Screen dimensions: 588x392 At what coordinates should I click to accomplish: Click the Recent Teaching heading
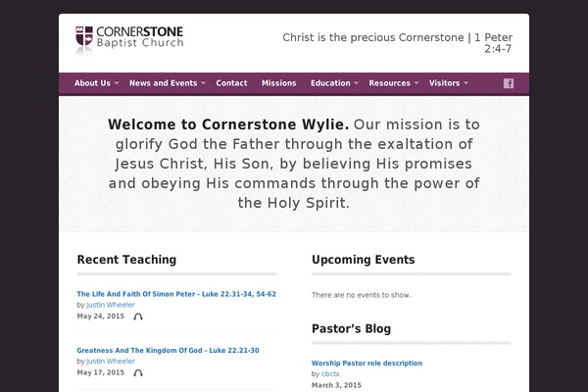pos(126,260)
